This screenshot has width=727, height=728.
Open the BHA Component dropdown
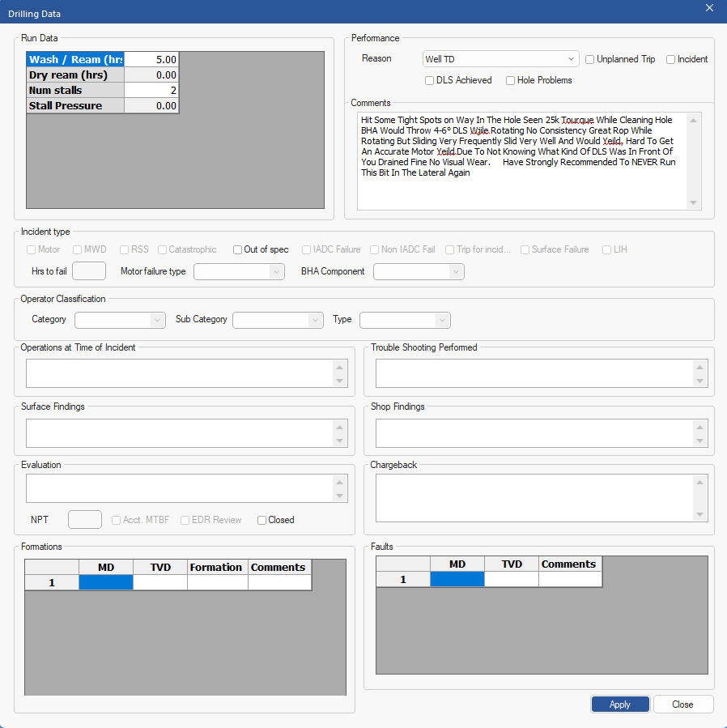419,271
